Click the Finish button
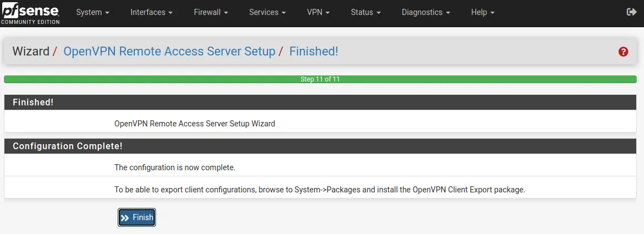 [137, 217]
